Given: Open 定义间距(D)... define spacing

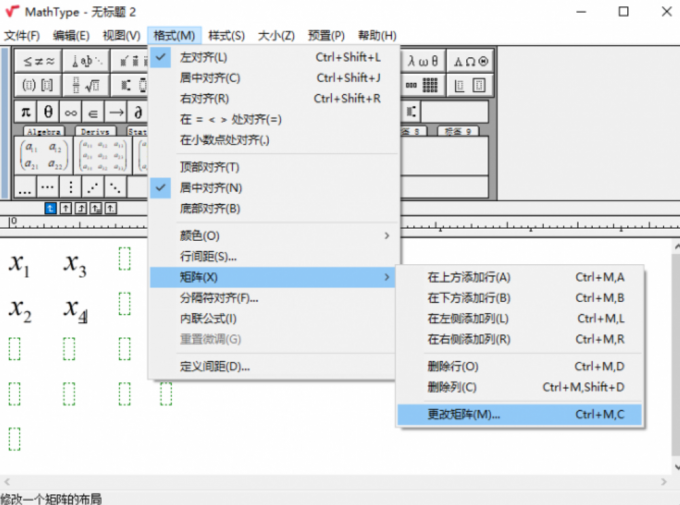Looking at the screenshot, I should click(x=272, y=367).
